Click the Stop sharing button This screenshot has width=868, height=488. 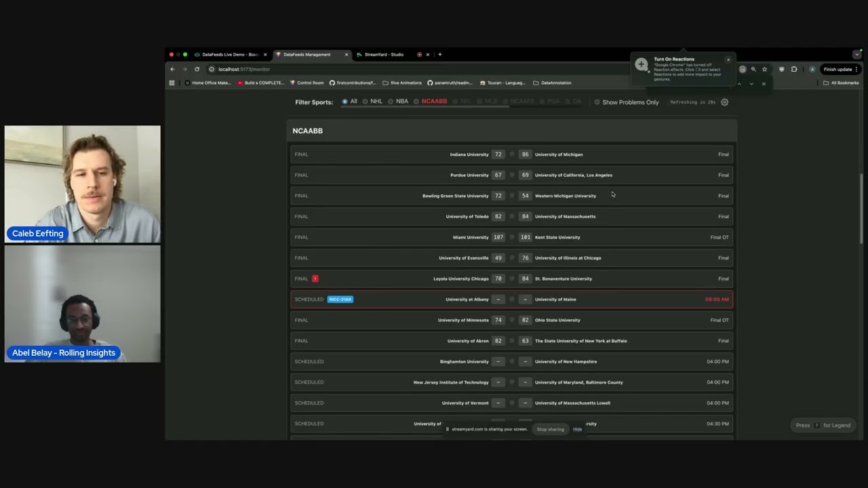point(550,429)
